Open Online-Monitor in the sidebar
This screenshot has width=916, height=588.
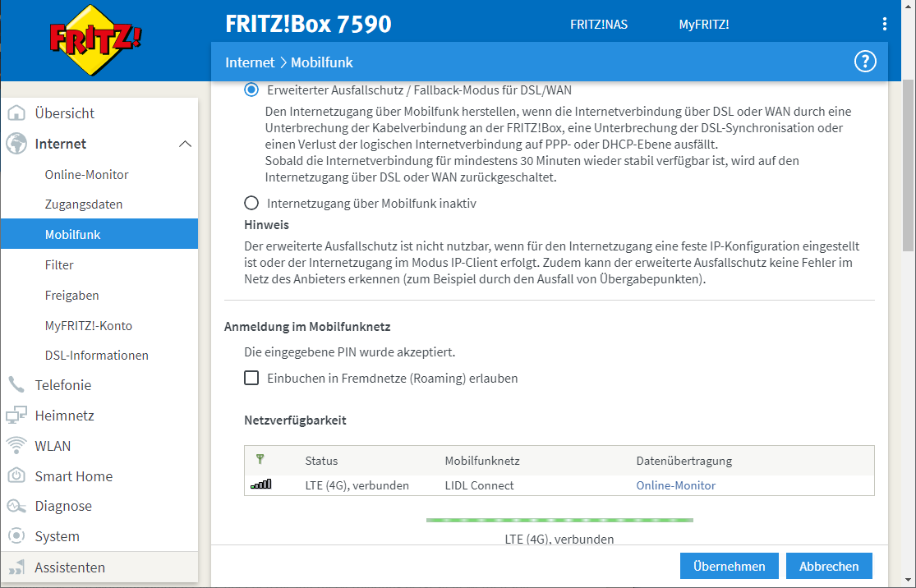[86, 175]
